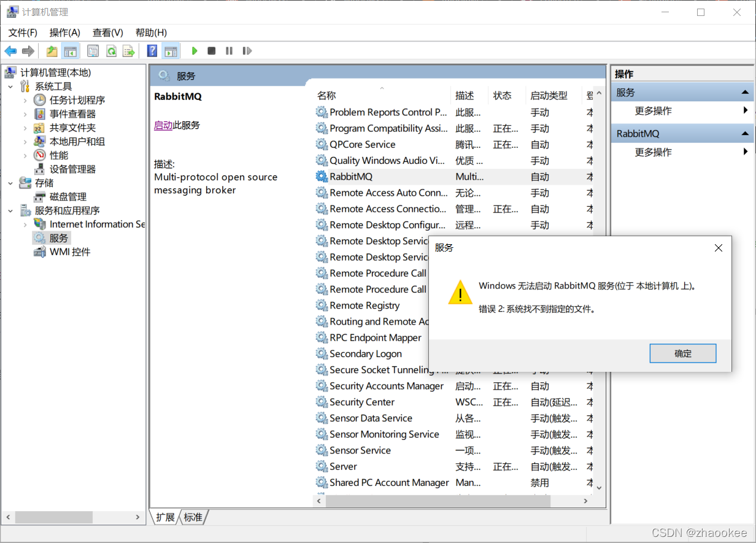The image size is (756, 543).
Task: Expand the 任务计划程序 tree node
Action: [25, 100]
